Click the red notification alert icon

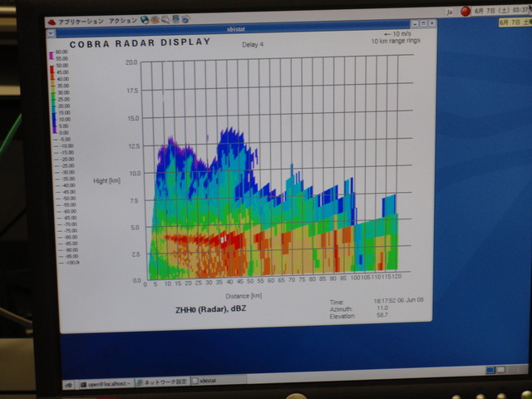pos(465,11)
